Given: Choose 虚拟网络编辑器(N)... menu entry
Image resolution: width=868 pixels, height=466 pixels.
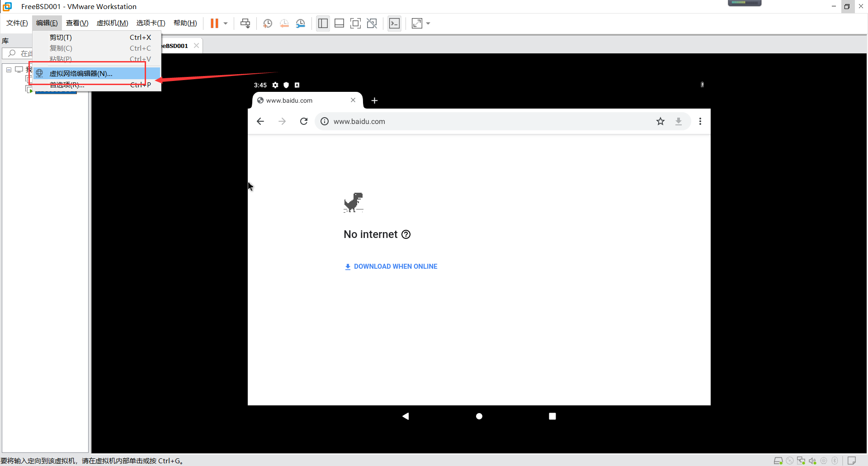Looking at the screenshot, I should [97, 73].
